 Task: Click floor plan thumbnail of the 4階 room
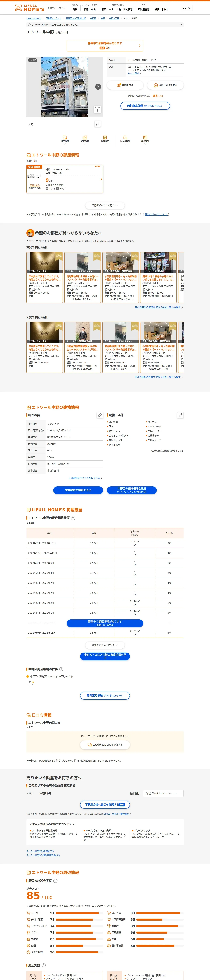pyautogui.click(x=34, y=176)
